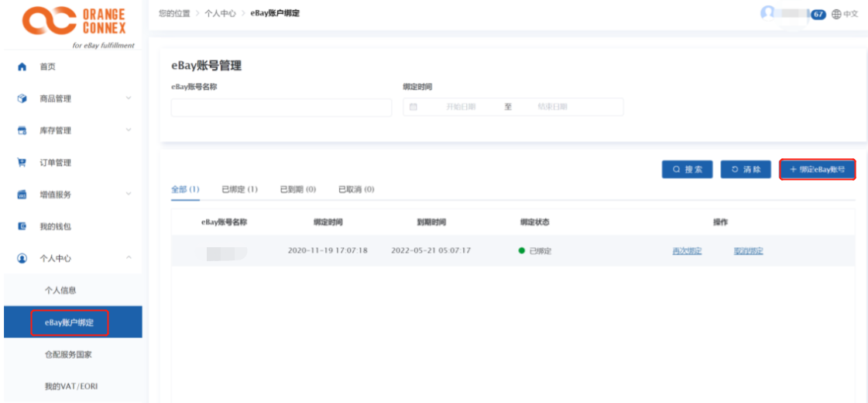Select the eBay账户绑定 submenu item
The height and width of the screenshot is (403, 868).
pos(73,322)
